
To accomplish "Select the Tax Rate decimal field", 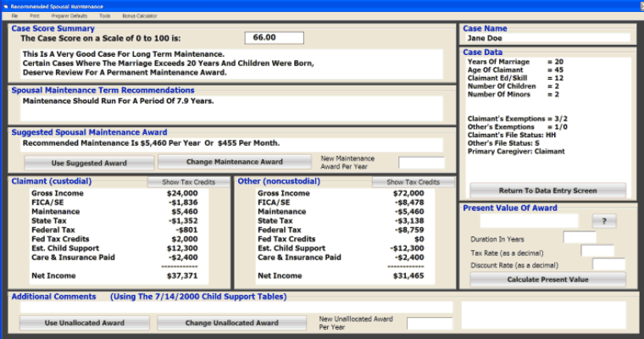I will pos(597,251).
